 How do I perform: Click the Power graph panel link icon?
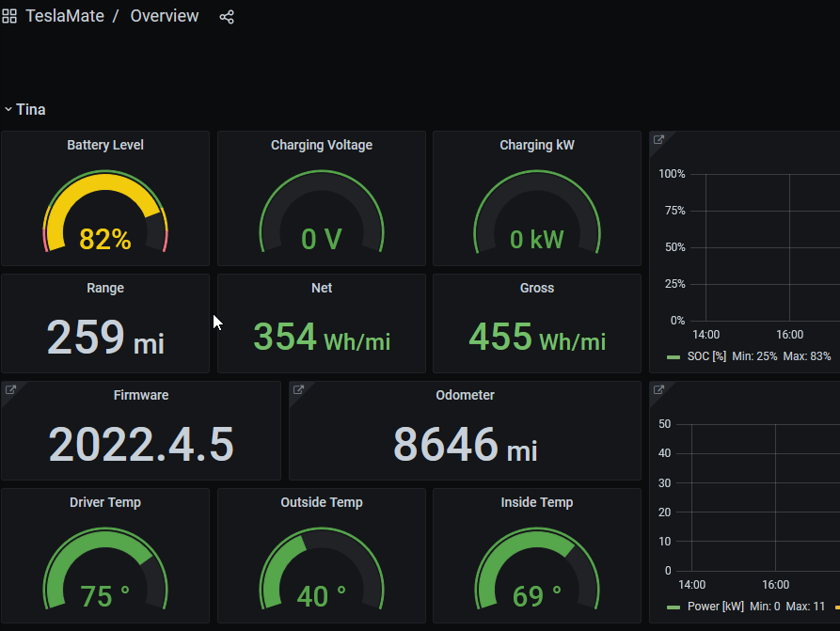tap(658, 390)
